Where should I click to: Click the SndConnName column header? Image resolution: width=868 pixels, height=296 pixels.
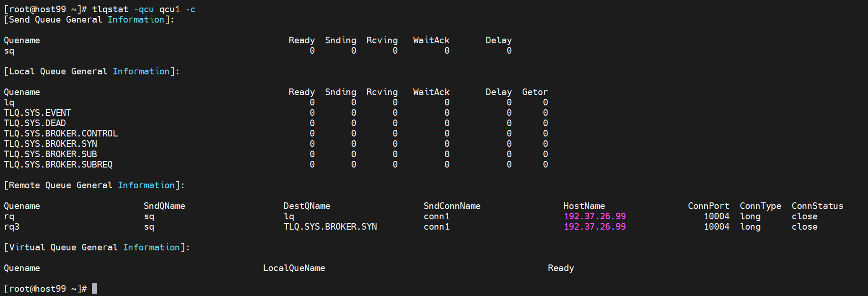(x=452, y=206)
